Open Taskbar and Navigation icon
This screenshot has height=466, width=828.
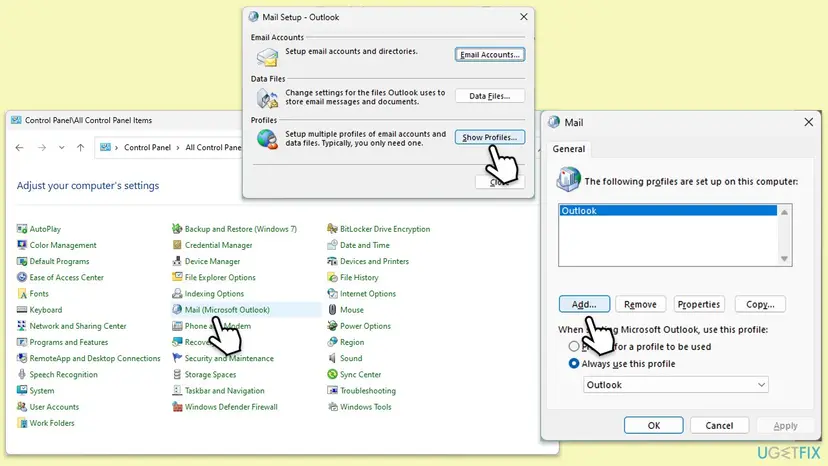click(x=177, y=390)
